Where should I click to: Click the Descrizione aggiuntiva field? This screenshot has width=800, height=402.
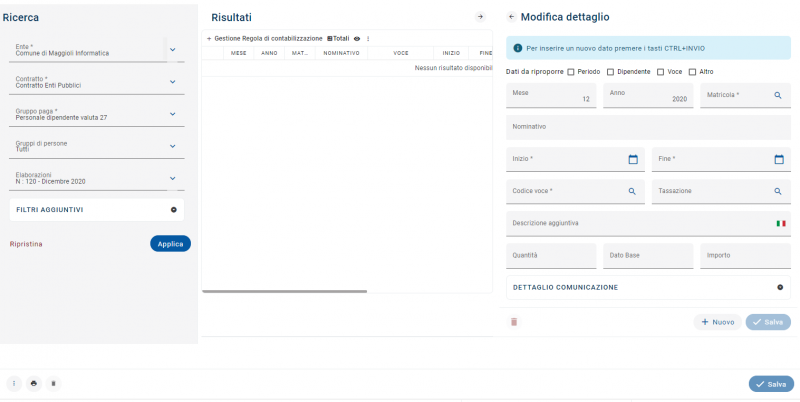[x=648, y=224]
